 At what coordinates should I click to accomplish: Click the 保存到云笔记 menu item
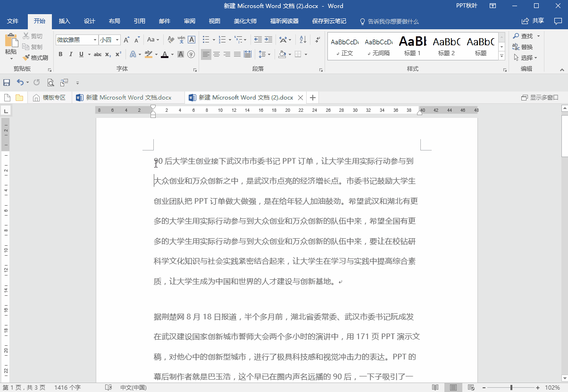(x=329, y=21)
